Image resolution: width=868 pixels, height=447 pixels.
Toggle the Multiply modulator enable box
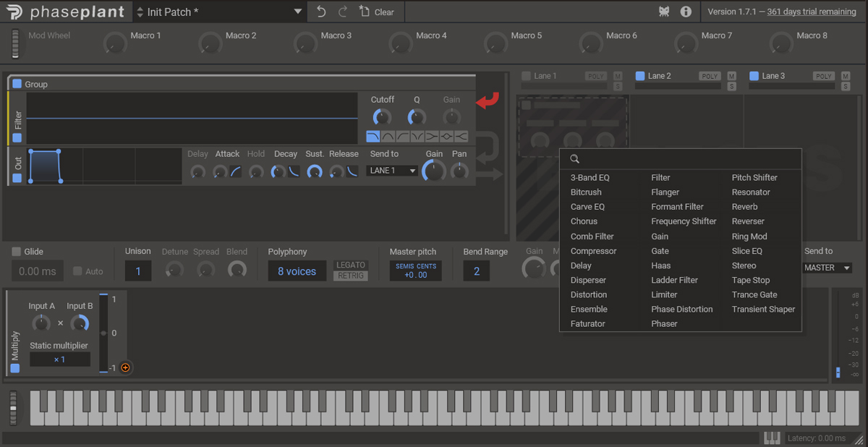click(16, 368)
